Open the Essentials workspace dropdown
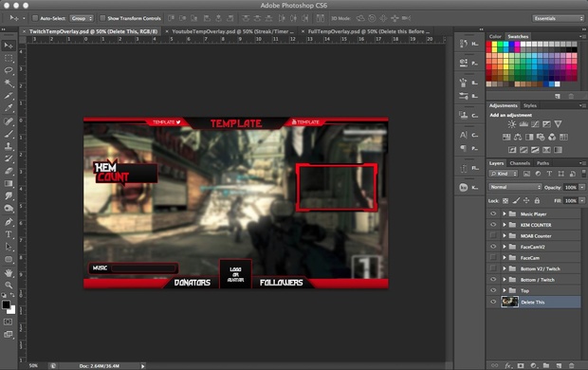 (x=558, y=18)
